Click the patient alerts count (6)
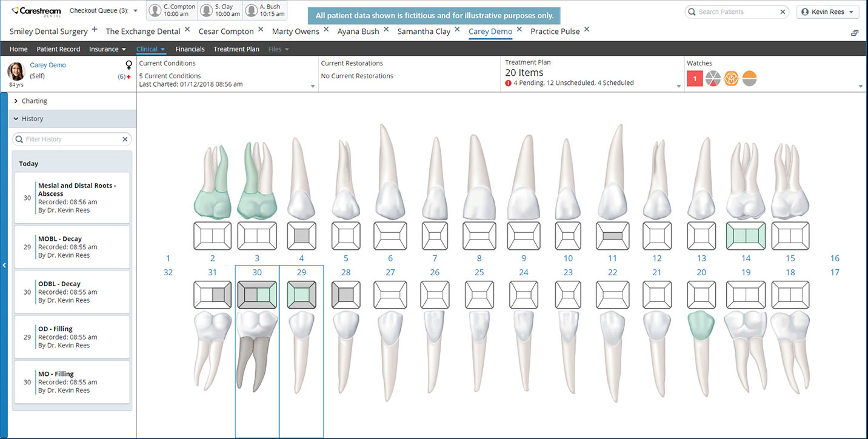 tap(121, 77)
